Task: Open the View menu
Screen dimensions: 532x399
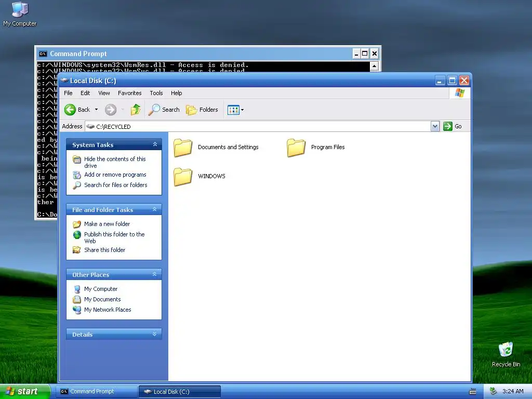Action: (104, 93)
